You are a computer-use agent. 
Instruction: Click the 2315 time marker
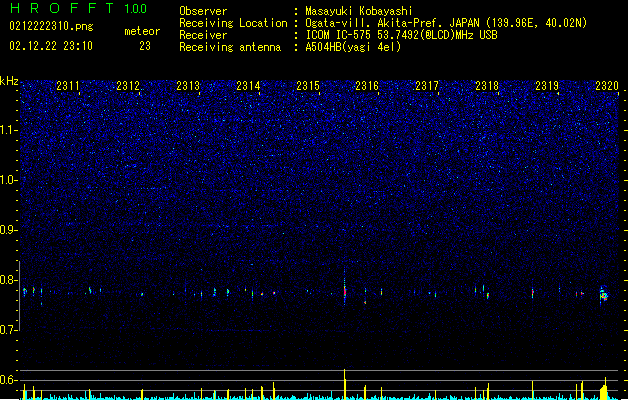(x=308, y=85)
